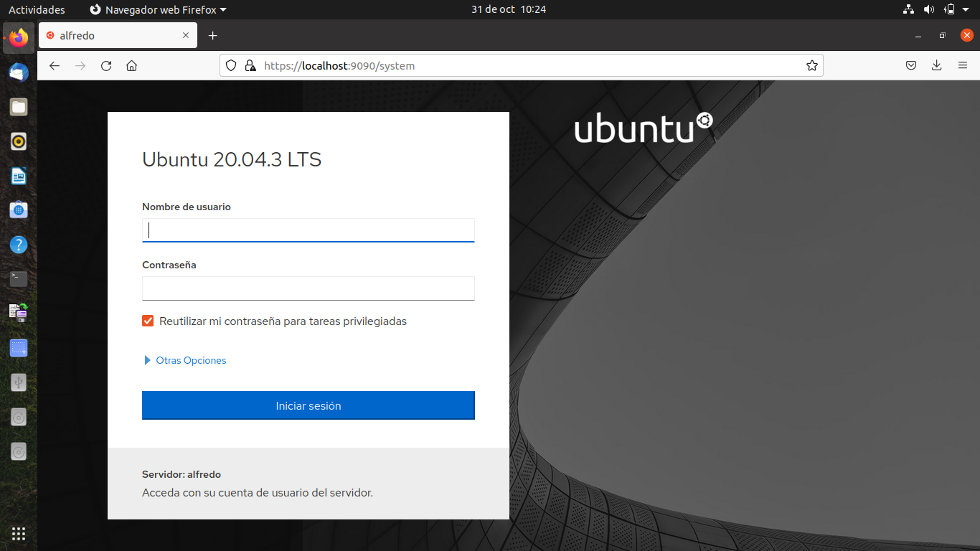Click the volume speaker icon
The width and height of the screenshot is (980, 551).
pyautogui.click(x=929, y=9)
